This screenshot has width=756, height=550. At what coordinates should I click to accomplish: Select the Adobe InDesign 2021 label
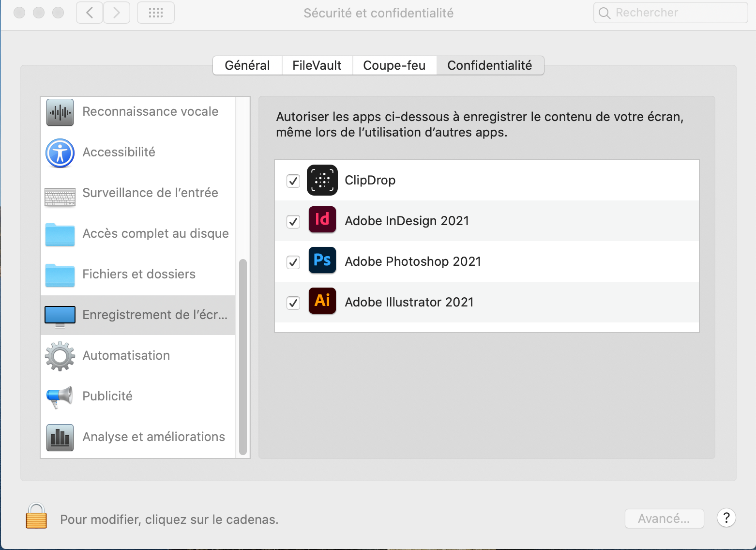pos(407,221)
